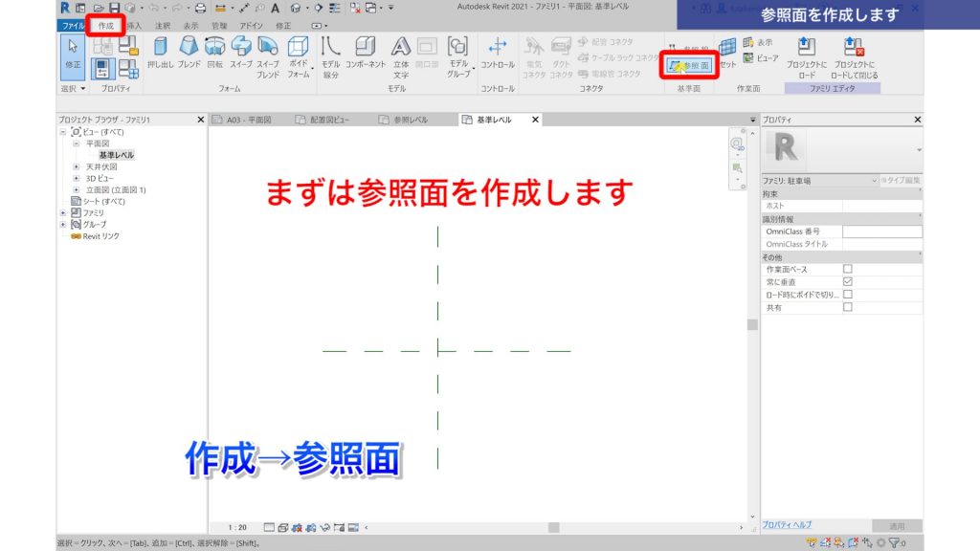
Task: Enable the 作業面ベース checkbox
Action: (x=847, y=268)
